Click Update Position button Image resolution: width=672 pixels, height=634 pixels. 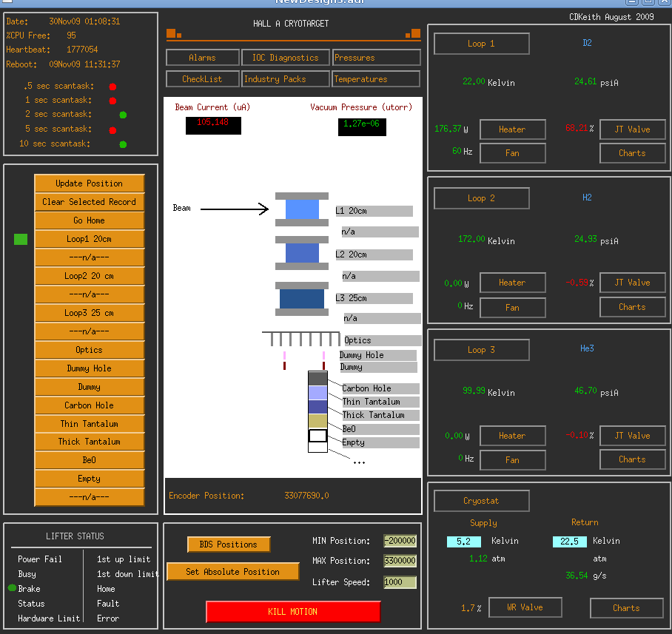coord(89,183)
